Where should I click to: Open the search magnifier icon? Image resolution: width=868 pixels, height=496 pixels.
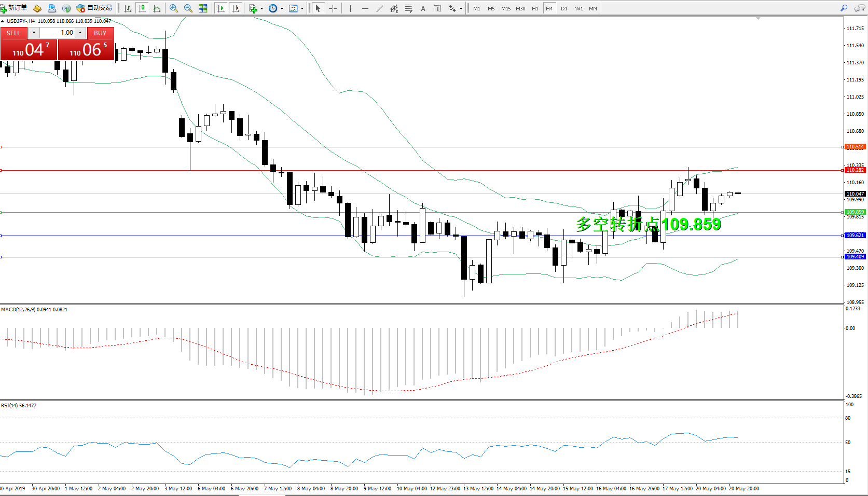pyautogui.click(x=844, y=8)
